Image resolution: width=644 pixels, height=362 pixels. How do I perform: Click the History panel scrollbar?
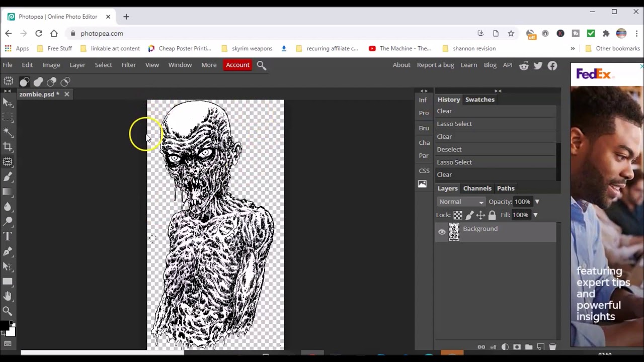tap(557, 161)
